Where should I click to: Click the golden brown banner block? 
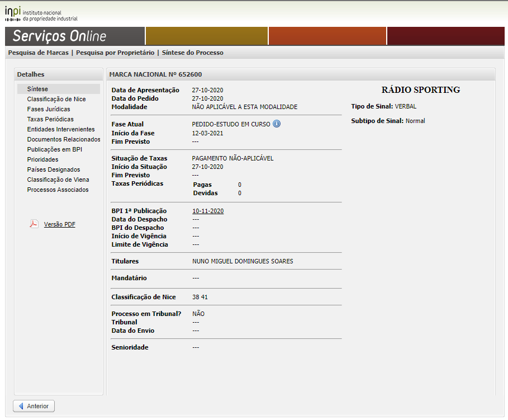207,36
